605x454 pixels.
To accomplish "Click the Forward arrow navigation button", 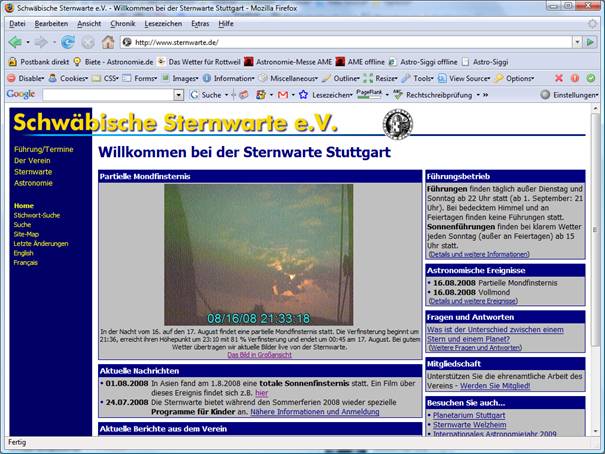I will point(41,42).
